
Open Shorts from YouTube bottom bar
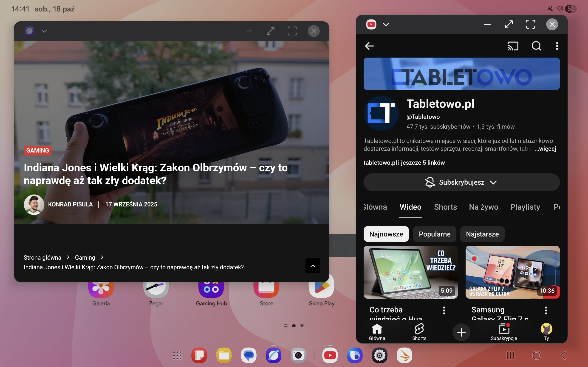point(419,332)
